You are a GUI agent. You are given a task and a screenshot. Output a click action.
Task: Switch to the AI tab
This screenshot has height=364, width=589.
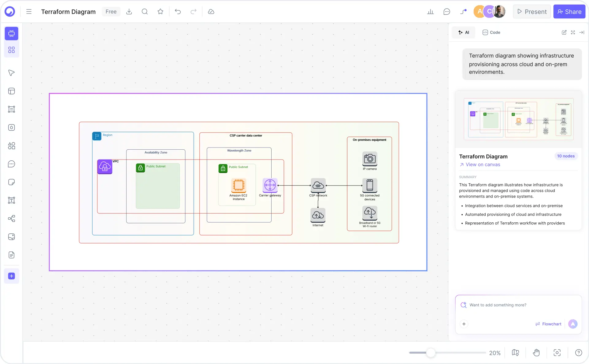point(464,33)
